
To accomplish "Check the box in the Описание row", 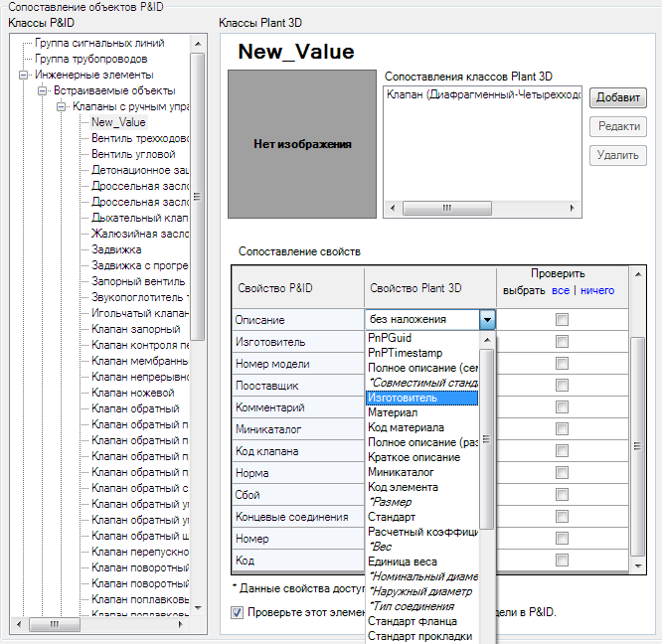I will 562,319.
